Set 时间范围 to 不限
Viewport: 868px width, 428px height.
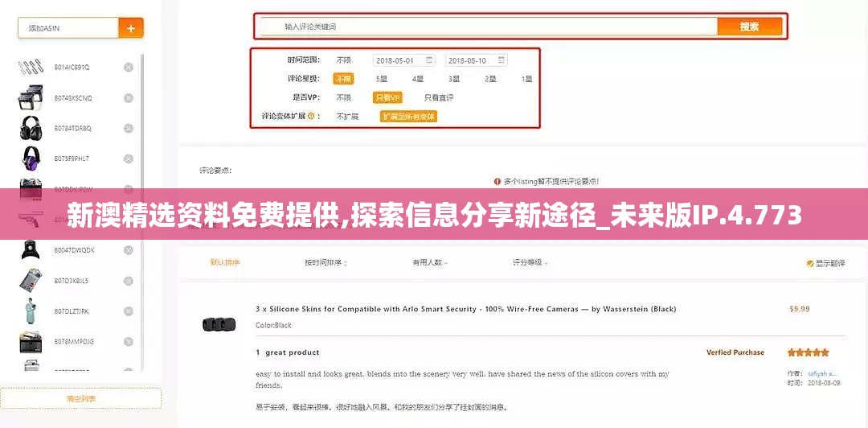344,60
